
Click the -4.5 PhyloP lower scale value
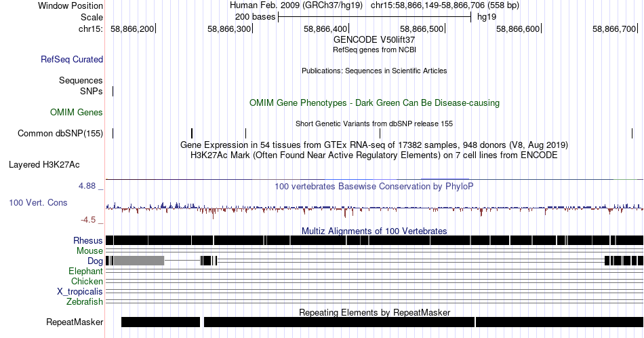(x=88, y=220)
